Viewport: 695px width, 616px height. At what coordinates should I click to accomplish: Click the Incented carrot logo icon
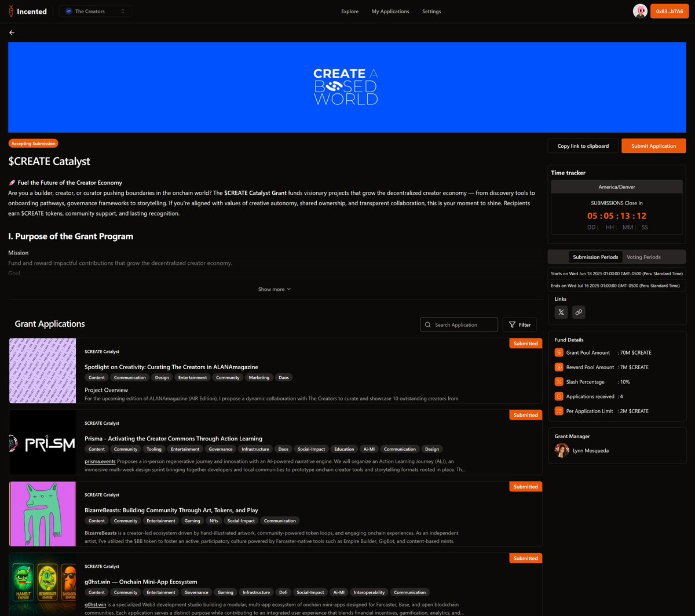[12, 11]
